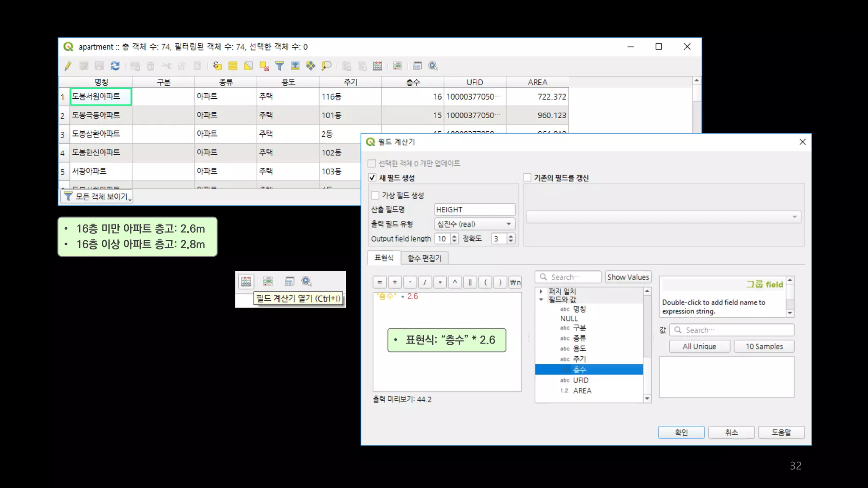Uncheck the 새 필드 생성 checkbox
This screenshot has height=488, width=868.
(372, 177)
